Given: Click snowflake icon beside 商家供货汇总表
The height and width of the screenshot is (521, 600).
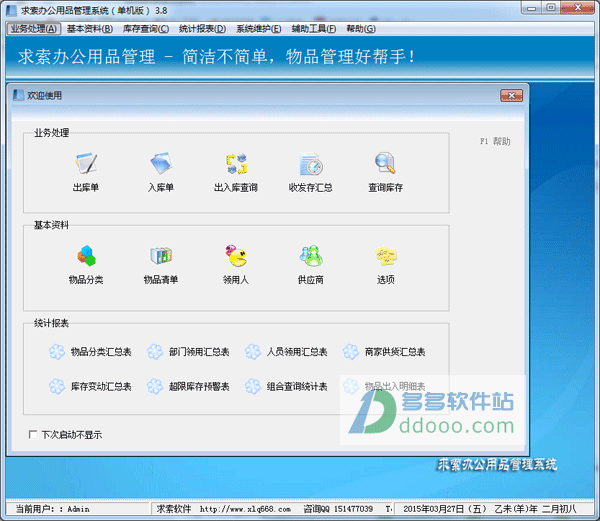Looking at the screenshot, I should coord(351,352).
